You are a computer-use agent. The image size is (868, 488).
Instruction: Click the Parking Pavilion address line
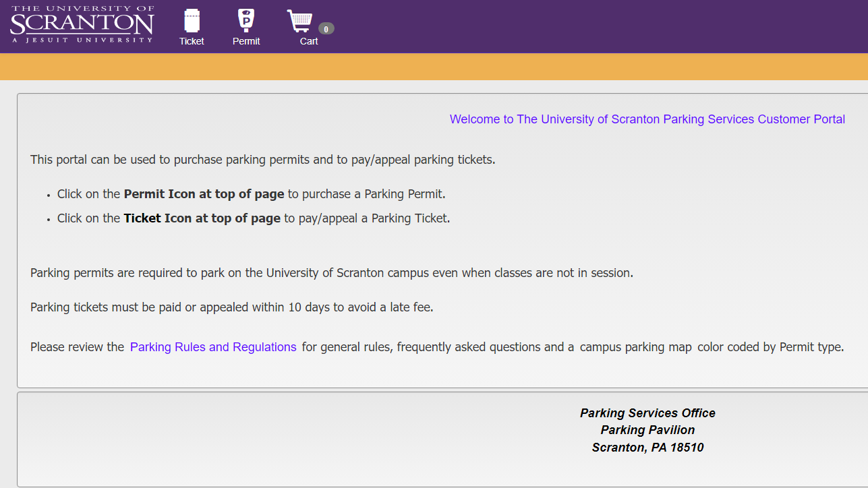[x=647, y=430]
